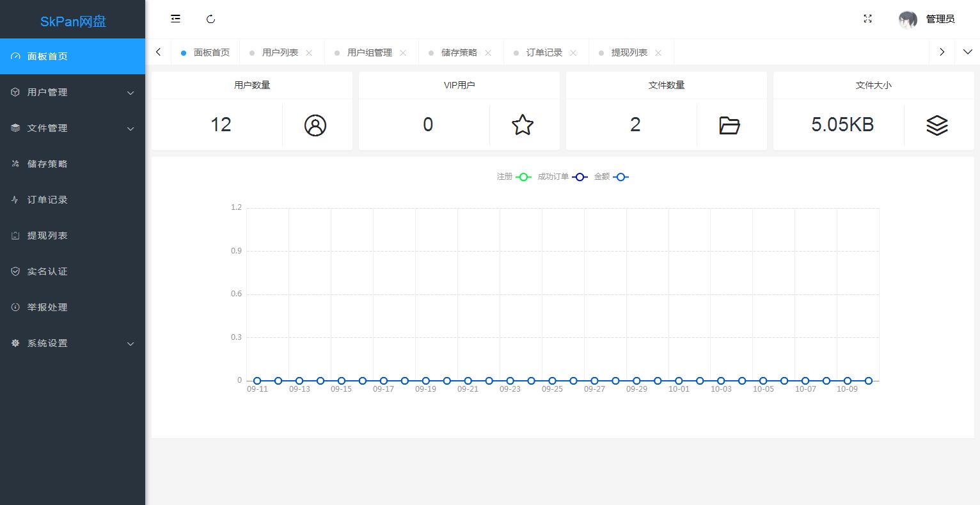The image size is (980, 505).
Task: Expand the 文件管理 sidebar submenu
Action: point(72,128)
